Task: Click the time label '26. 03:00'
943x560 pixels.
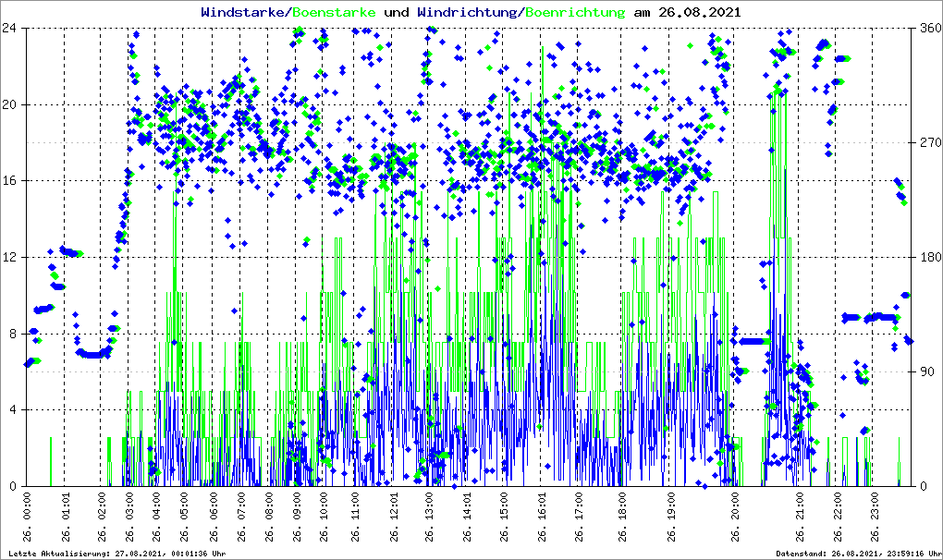Action: [x=129, y=517]
